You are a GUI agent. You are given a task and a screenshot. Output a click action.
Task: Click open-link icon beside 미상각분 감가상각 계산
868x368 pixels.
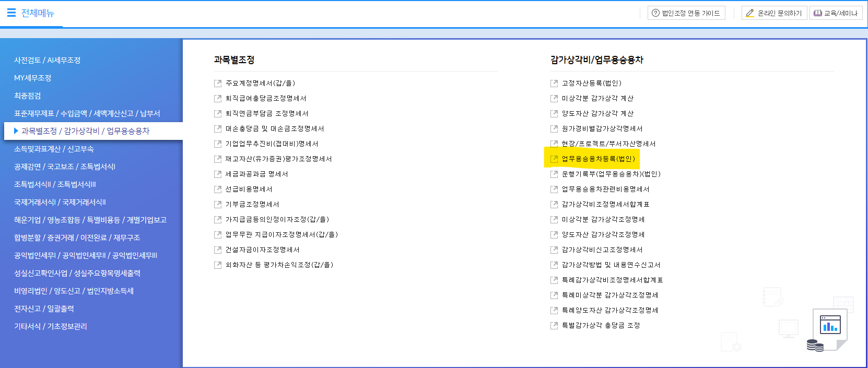point(554,98)
